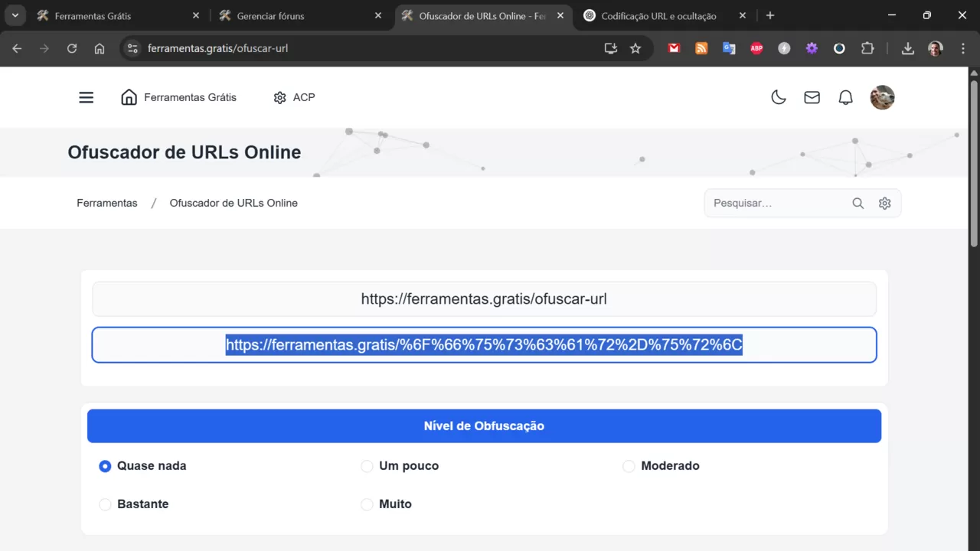980x551 pixels.
Task: Select the Muito radio option
Action: (367, 504)
